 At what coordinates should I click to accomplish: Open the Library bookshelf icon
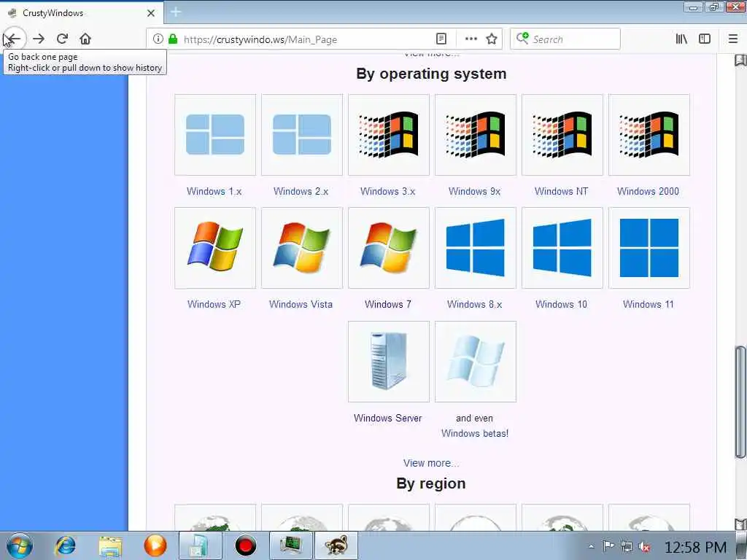(x=681, y=39)
